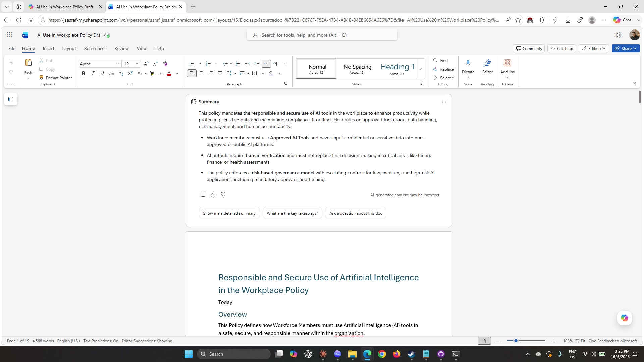Open the floating Copilot button
This screenshot has width=644, height=362.
pos(624,318)
